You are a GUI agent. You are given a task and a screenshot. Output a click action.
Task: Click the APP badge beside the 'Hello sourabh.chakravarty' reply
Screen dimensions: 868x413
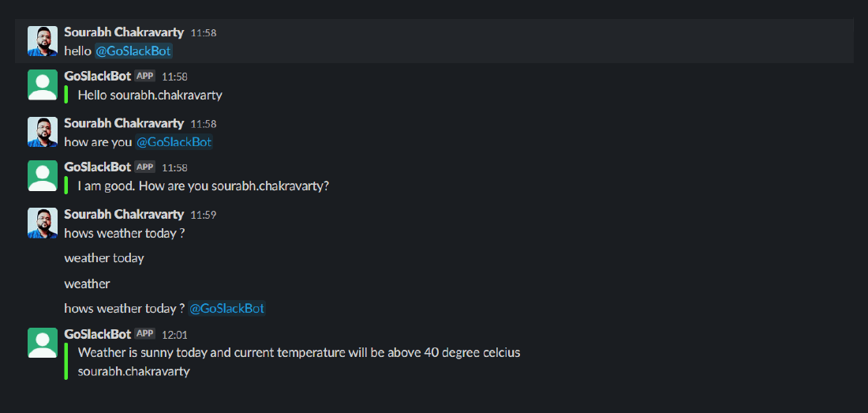pyautogui.click(x=145, y=76)
